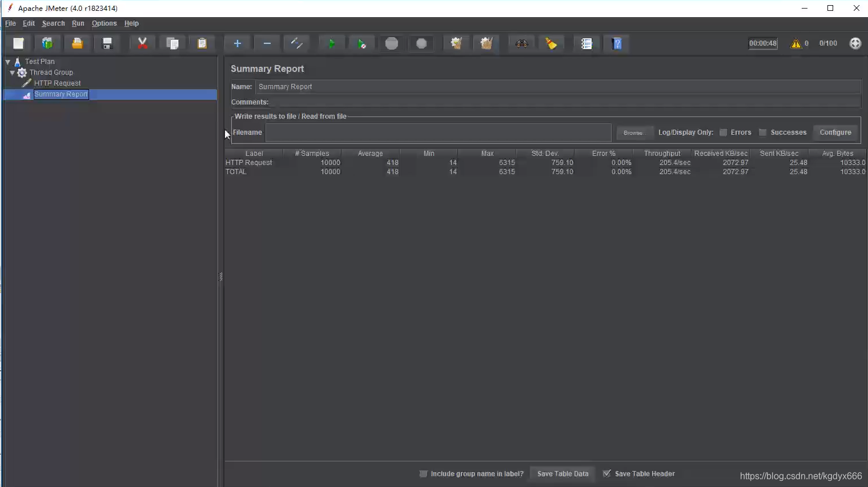Click the Help question mark icon

[x=617, y=43]
